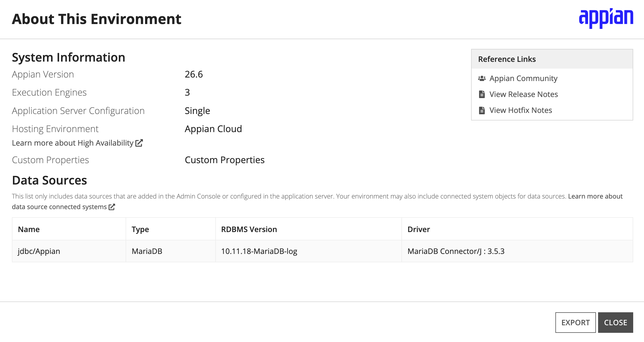Click the Execution Engines label
The image size is (644, 342).
coord(49,92)
